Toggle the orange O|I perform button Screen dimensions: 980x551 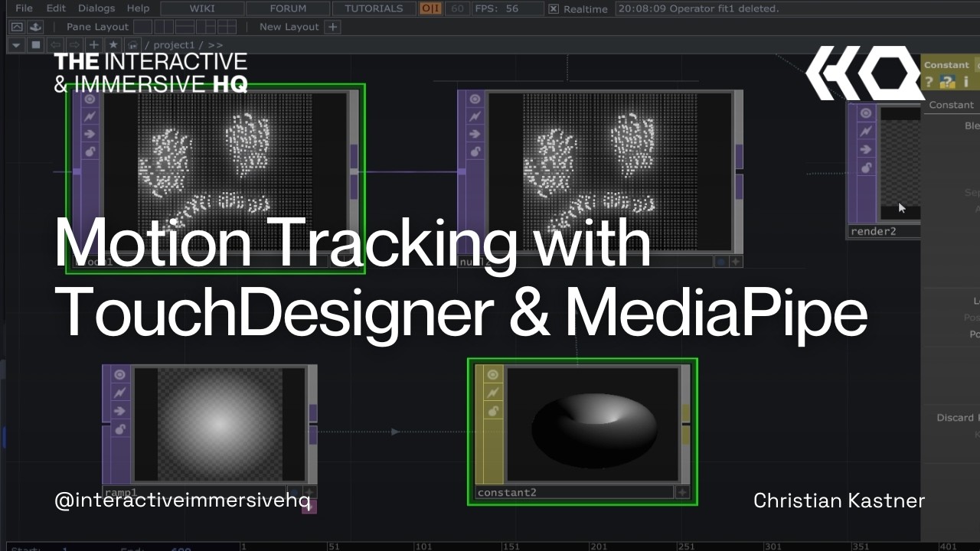[x=431, y=8]
